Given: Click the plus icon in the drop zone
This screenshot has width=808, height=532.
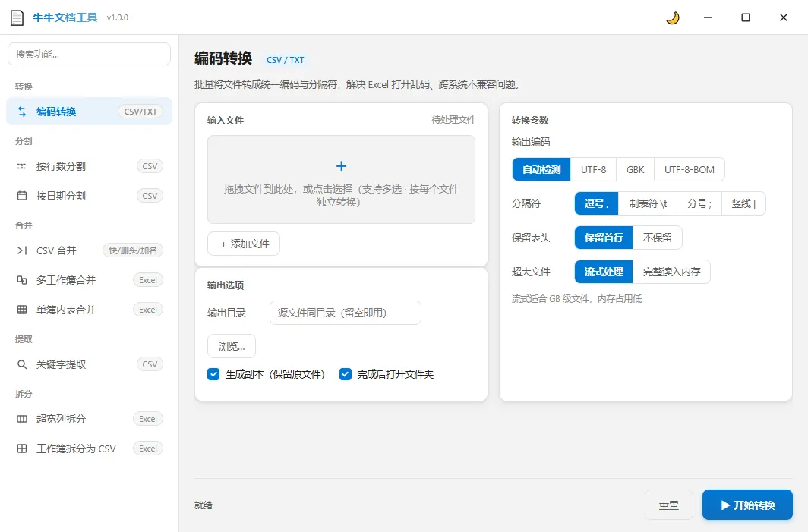Looking at the screenshot, I should 341,166.
